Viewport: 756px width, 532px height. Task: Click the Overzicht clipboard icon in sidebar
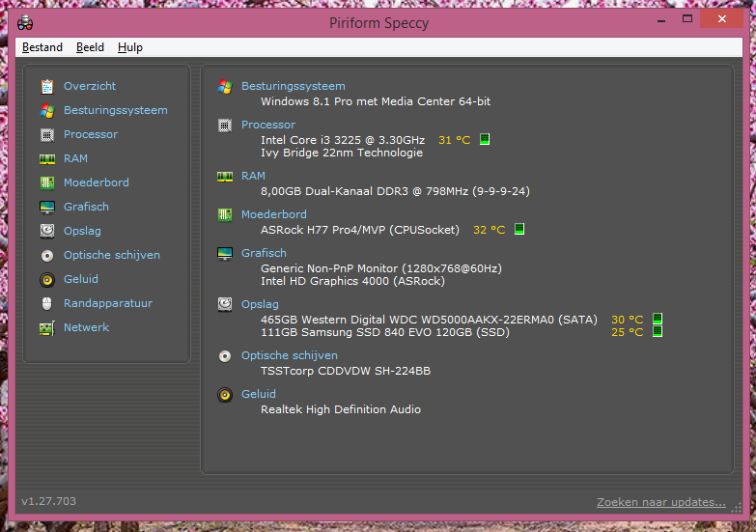pos(46,86)
